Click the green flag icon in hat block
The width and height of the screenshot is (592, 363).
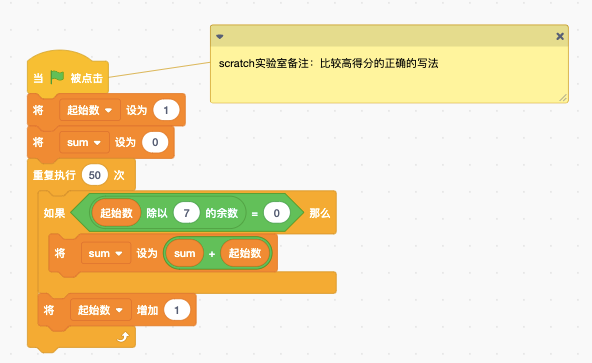pos(57,77)
